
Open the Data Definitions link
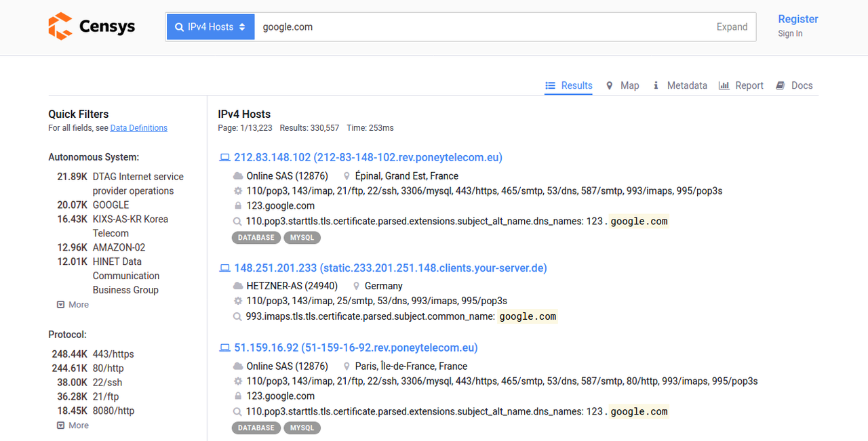tap(139, 128)
